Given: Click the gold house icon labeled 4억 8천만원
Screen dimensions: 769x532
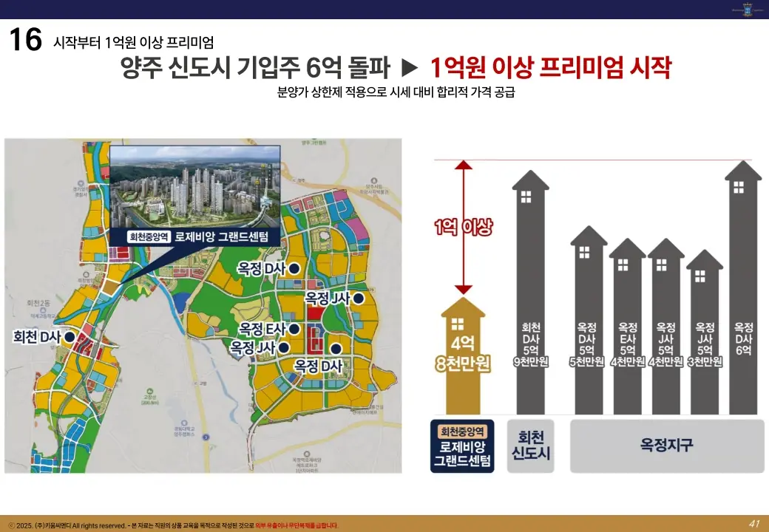Looking at the screenshot, I should pyautogui.click(x=463, y=355).
